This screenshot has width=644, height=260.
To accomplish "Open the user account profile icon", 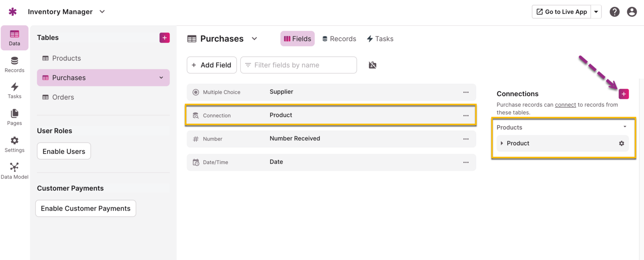I will [x=632, y=12].
